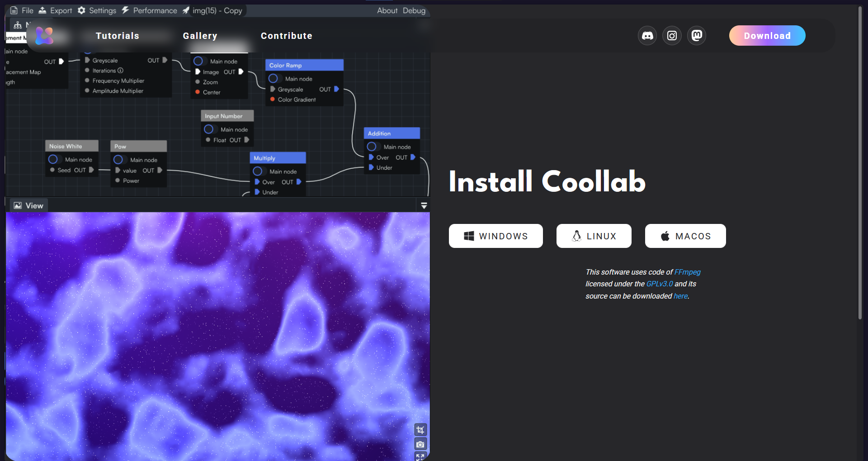
Task: Go to Tutorials page
Action: pos(118,36)
